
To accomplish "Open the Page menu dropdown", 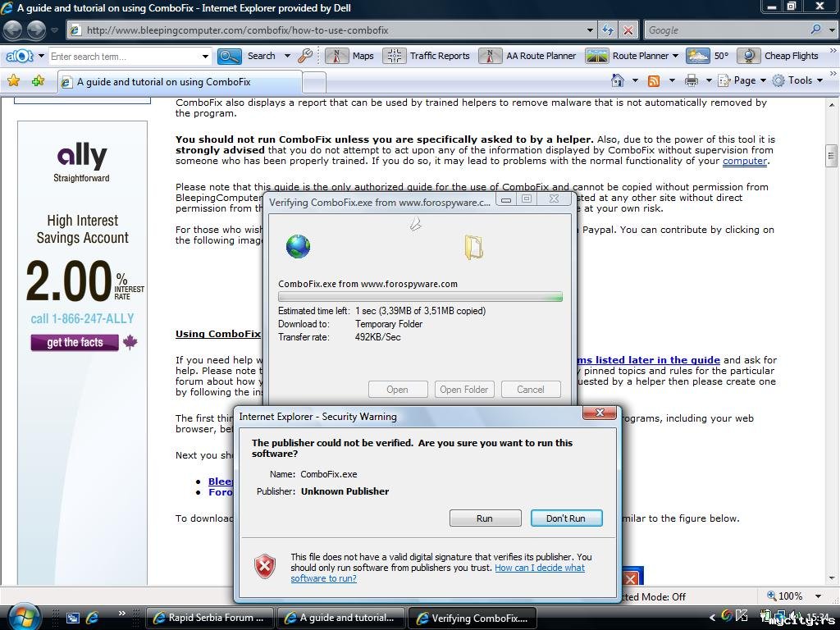I will click(x=742, y=80).
